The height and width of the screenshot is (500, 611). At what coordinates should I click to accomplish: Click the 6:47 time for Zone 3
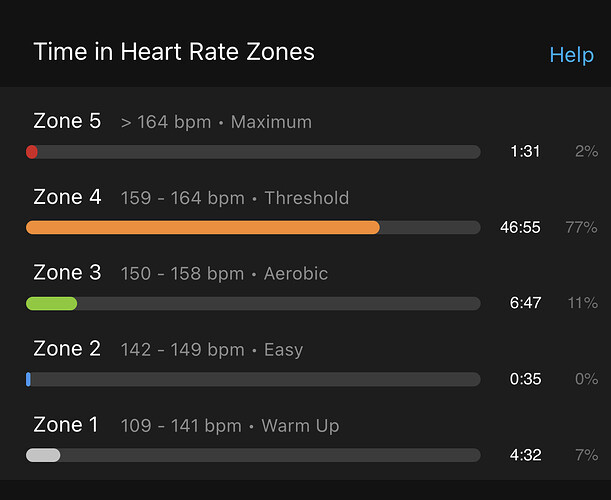point(525,303)
